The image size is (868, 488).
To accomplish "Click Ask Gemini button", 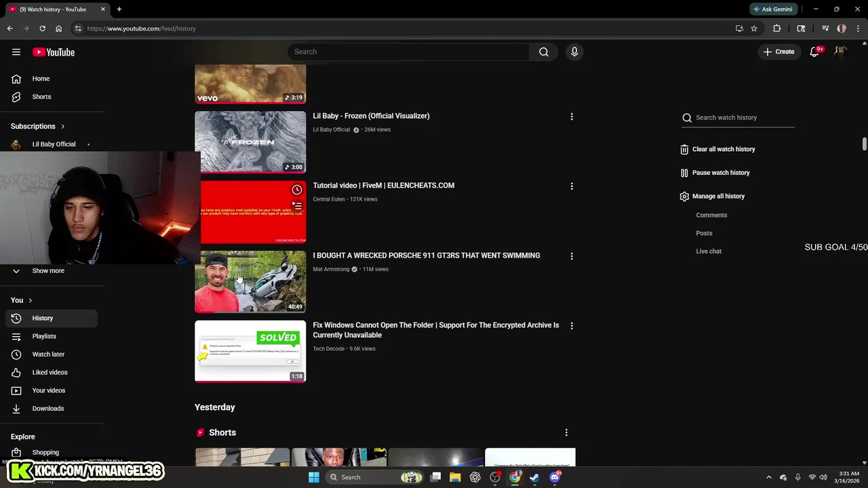I will [772, 9].
